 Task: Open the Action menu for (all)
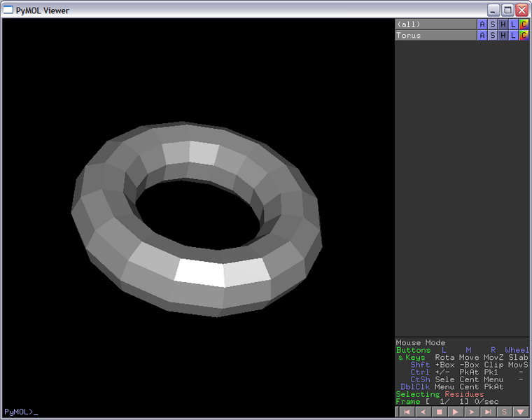click(x=482, y=24)
